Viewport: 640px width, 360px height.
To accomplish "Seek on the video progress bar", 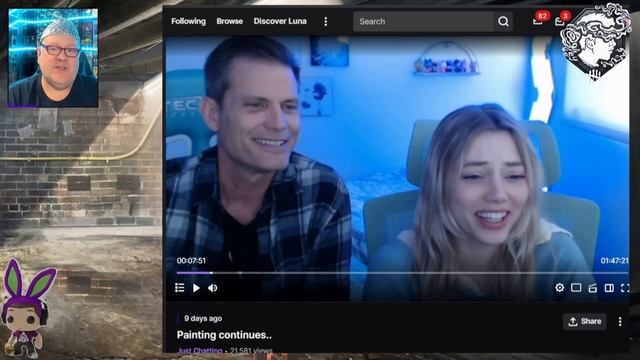I will pyautogui.click(x=402, y=272).
